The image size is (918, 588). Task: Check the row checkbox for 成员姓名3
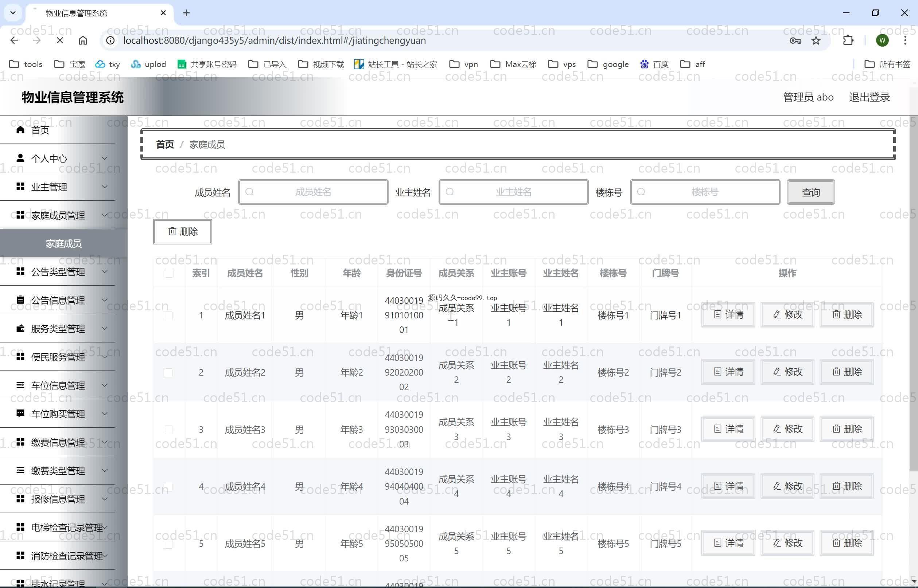pos(168,430)
